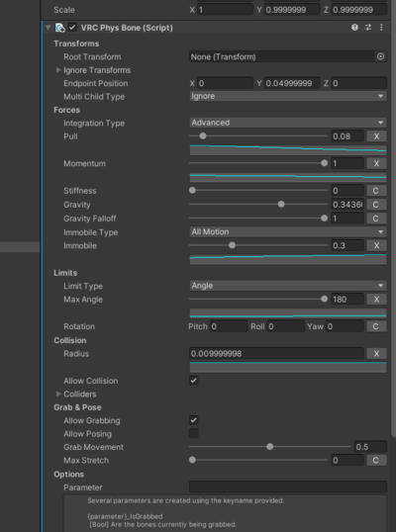Open VRC Phys Bone help reference
The height and width of the screenshot is (532, 396).
tap(354, 28)
